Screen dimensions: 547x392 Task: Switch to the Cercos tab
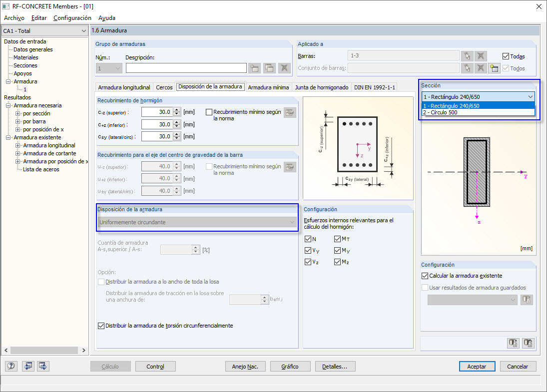[164, 87]
